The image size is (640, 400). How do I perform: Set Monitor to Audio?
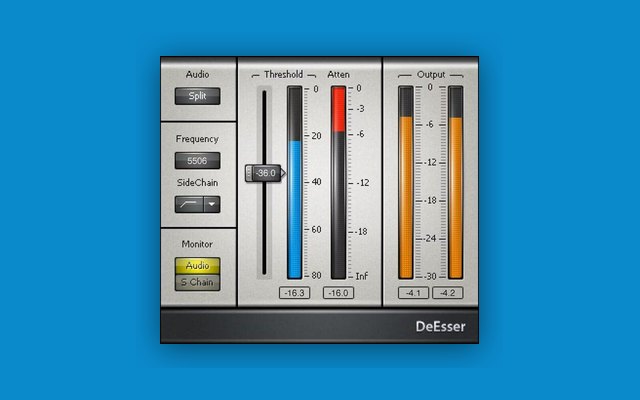(198, 266)
